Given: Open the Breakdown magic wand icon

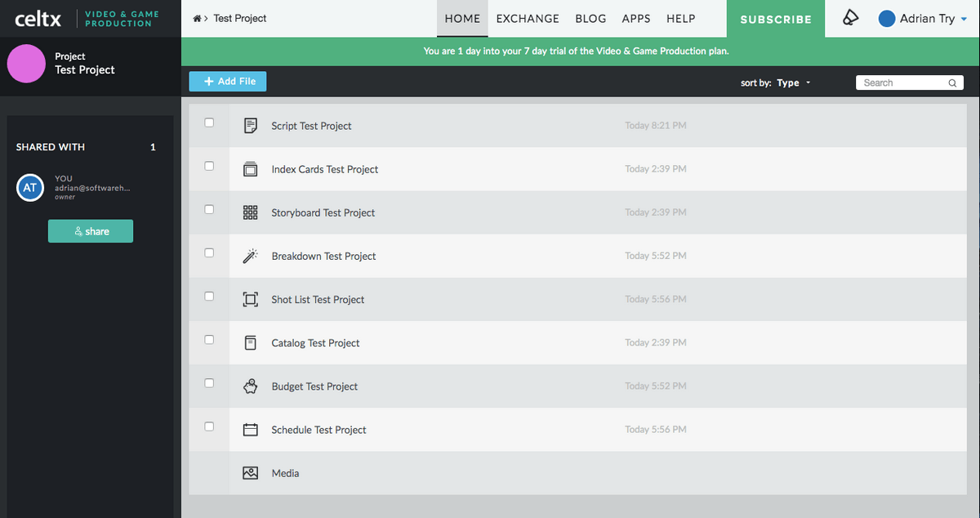Looking at the screenshot, I should point(251,256).
